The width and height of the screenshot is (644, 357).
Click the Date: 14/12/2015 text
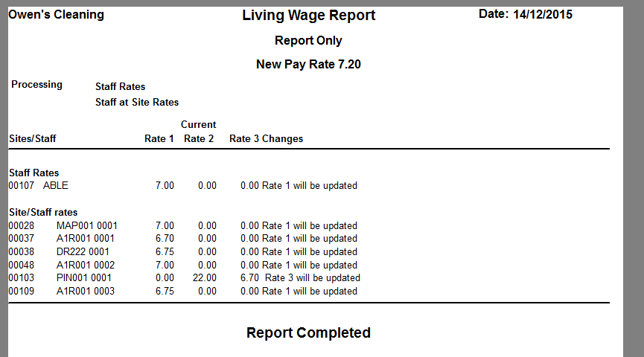pos(526,14)
